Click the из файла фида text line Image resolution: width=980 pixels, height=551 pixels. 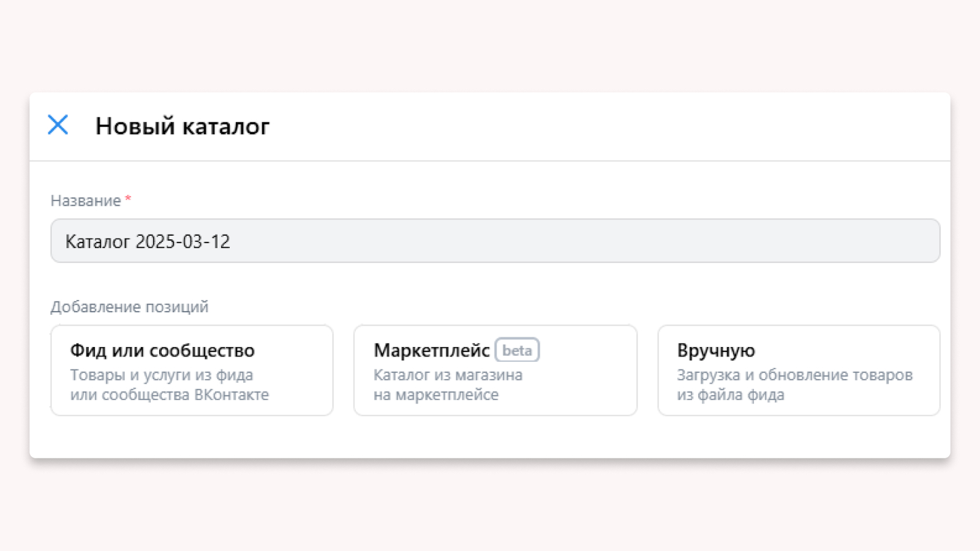730,395
